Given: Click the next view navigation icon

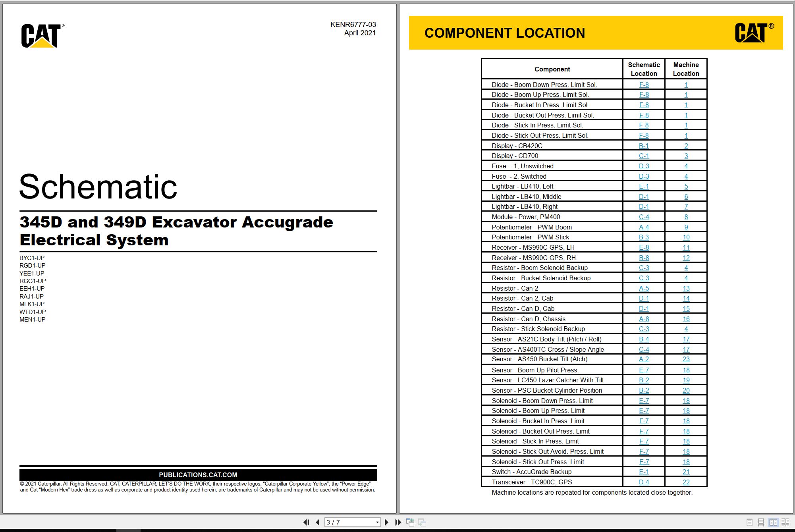Looking at the screenshot, I should [422, 522].
